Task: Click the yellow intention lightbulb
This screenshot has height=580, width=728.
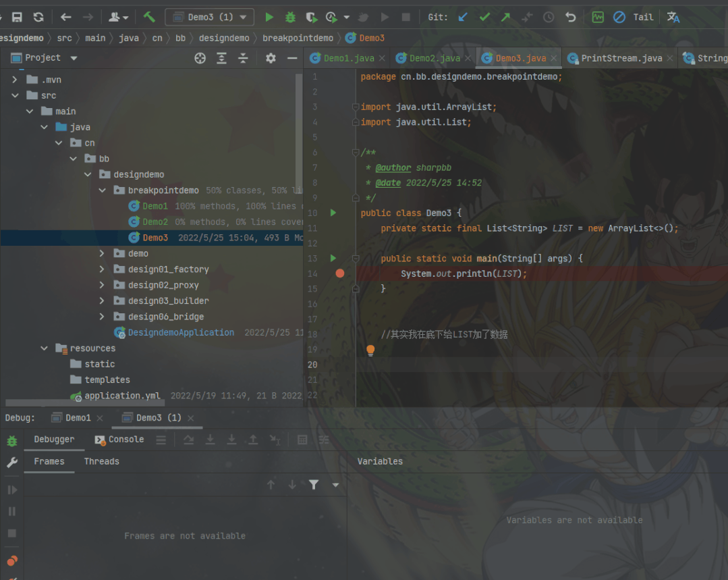Action: (x=370, y=350)
